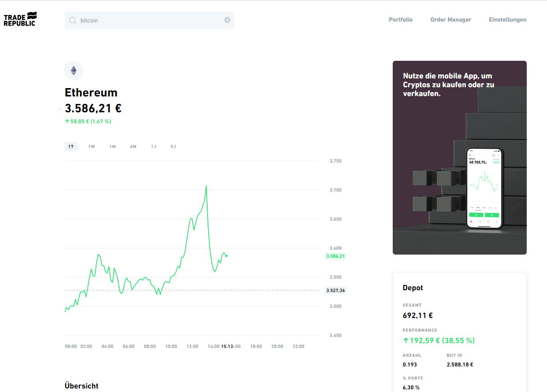Go to the Portfolio section
The height and width of the screenshot is (392, 547).
click(401, 19)
